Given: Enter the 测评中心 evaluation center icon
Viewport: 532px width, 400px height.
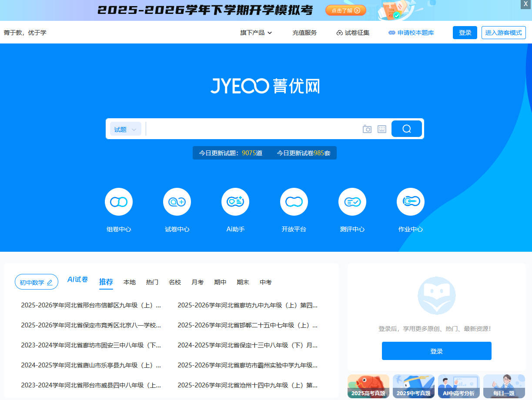Looking at the screenshot, I should (352, 201).
